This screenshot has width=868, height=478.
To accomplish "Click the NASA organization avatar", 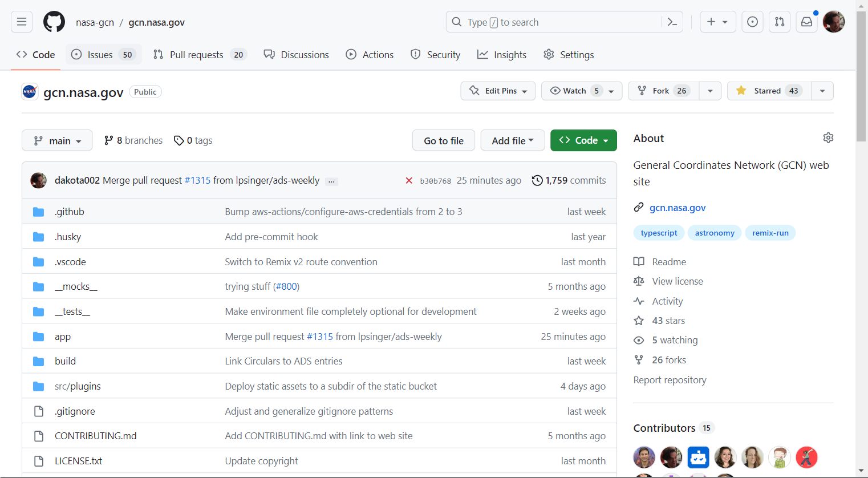I will point(30,91).
